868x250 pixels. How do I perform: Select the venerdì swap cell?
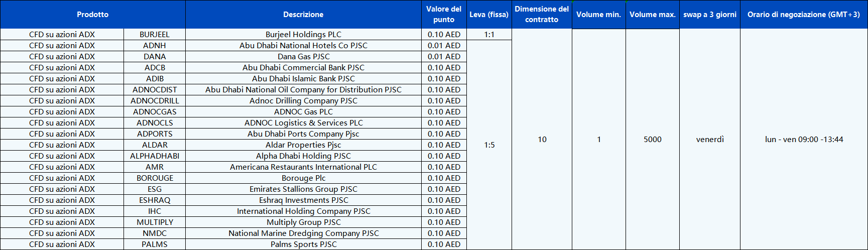click(710, 140)
